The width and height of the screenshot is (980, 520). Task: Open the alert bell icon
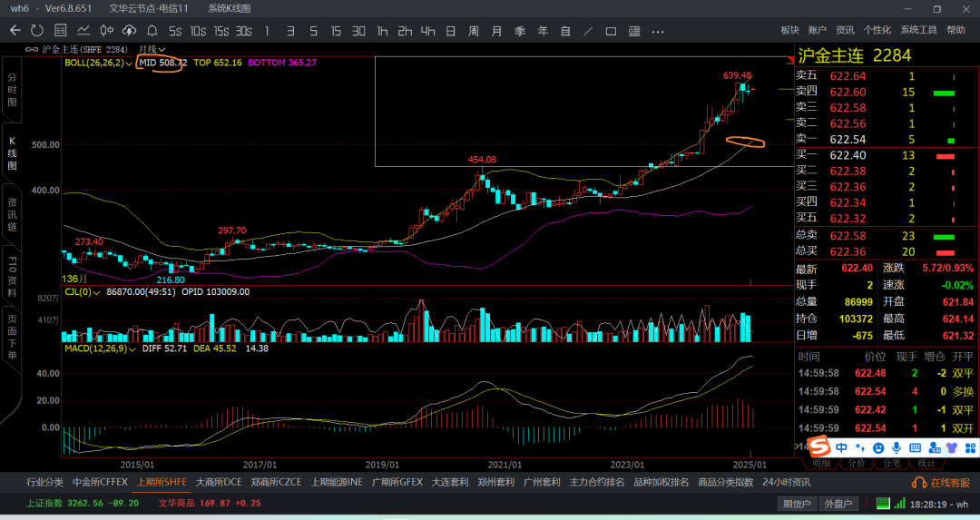[x=152, y=30]
